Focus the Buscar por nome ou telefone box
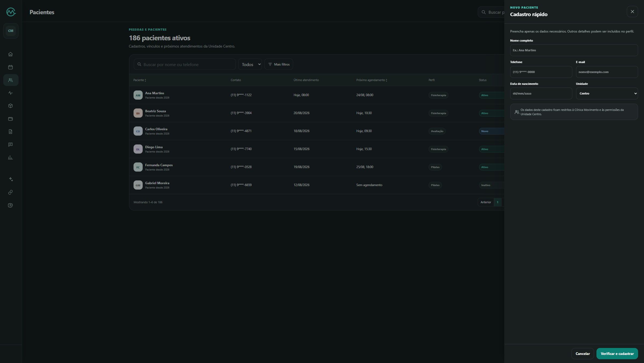Screen dimensions: 644x363 point(185,64)
